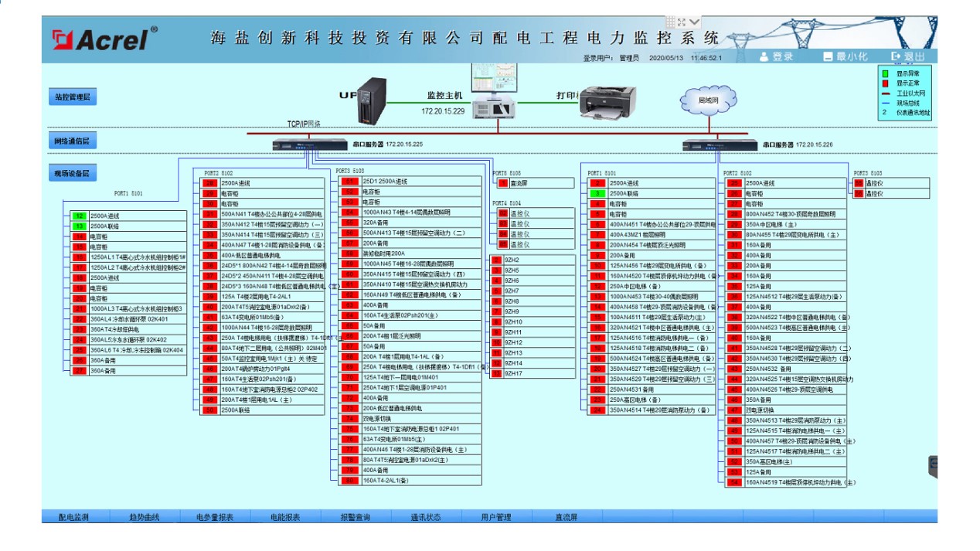Click the 登录 login button
The image size is (980, 551).
point(776,56)
